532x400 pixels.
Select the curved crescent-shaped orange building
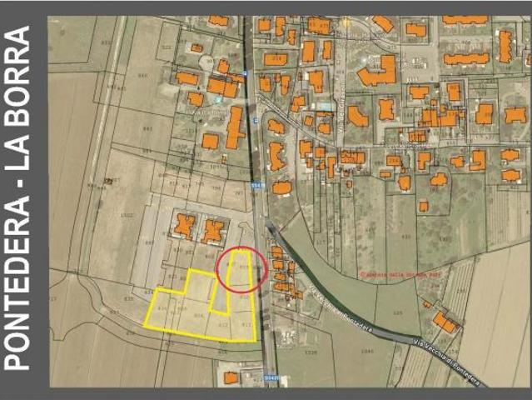click(x=358, y=117)
